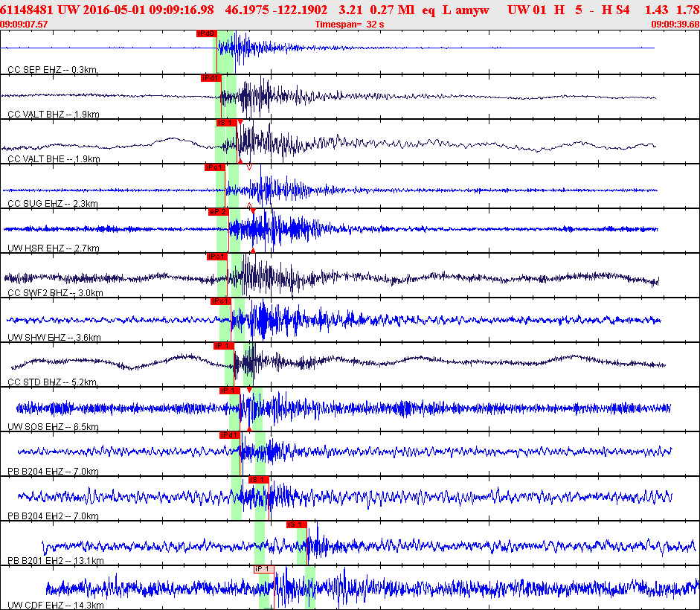The width and height of the screenshot is (700, 610).
Task: Click the 'CC VALT BHZ -- 1.9km' channel label
Action: pyautogui.click(x=54, y=115)
